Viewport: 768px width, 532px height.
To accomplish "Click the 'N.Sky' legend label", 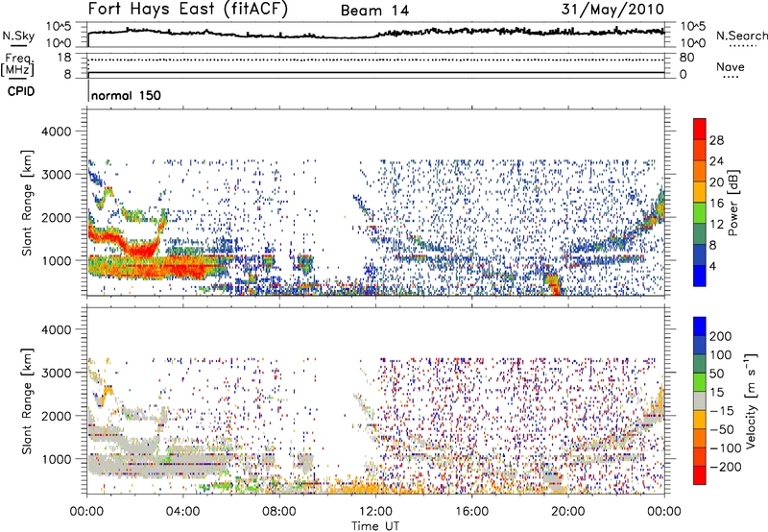I will click(18, 36).
